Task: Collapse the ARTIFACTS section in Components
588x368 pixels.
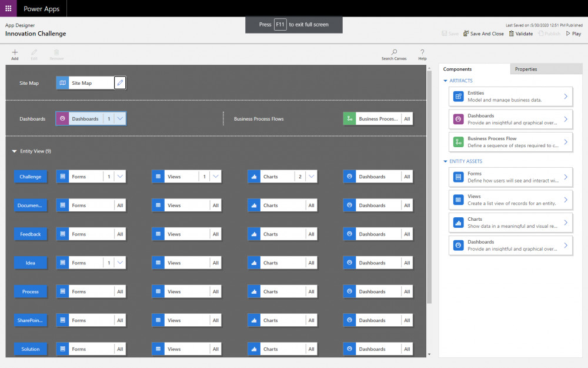Action: [x=446, y=81]
